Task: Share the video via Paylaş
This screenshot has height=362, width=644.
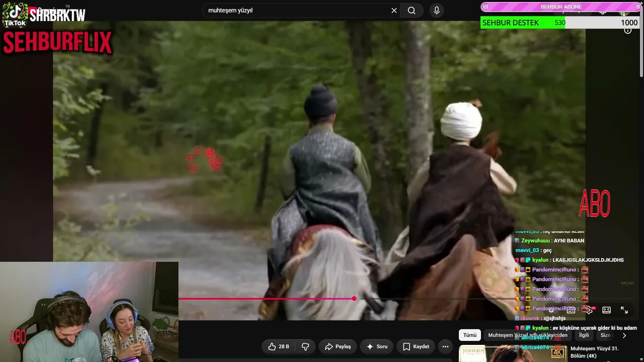Action: coord(338,346)
